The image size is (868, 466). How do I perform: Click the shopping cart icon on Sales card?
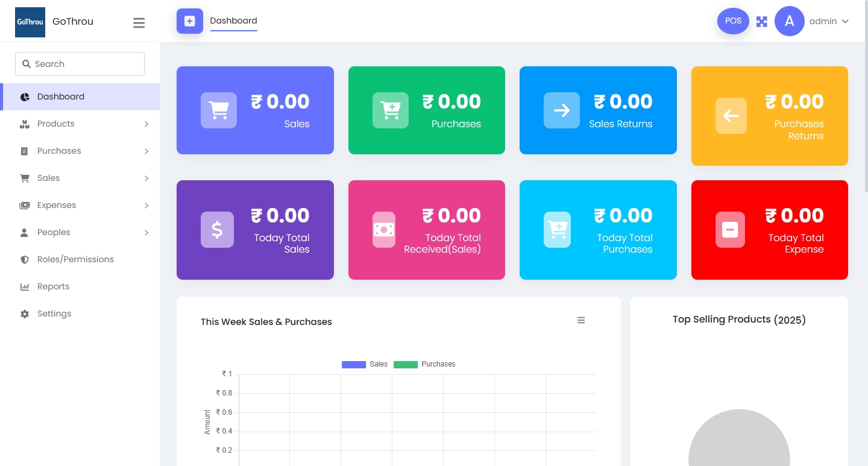[x=218, y=110]
